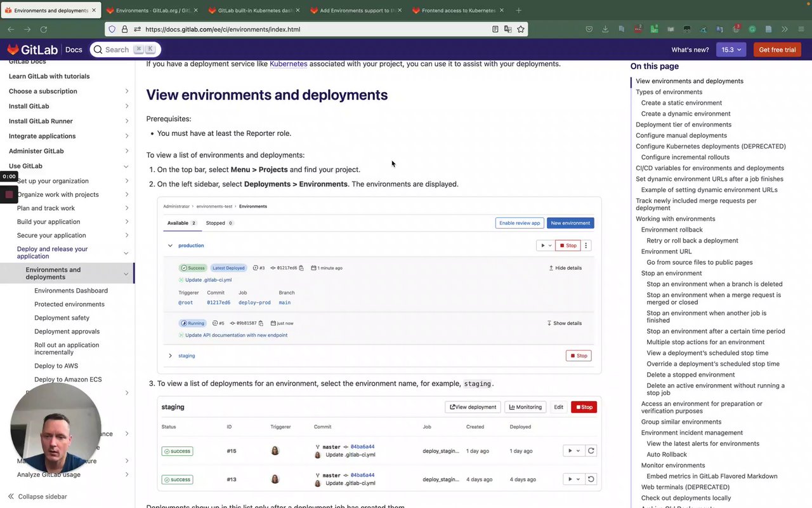
Task: Click the 'Get free trial' button
Action: 777,50
